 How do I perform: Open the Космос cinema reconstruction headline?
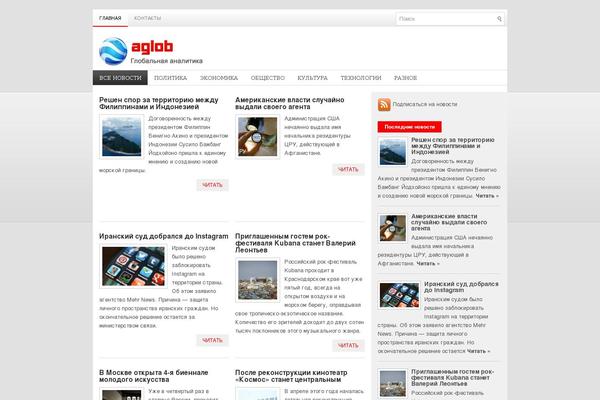pyautogui.click(x=291, y=376)
